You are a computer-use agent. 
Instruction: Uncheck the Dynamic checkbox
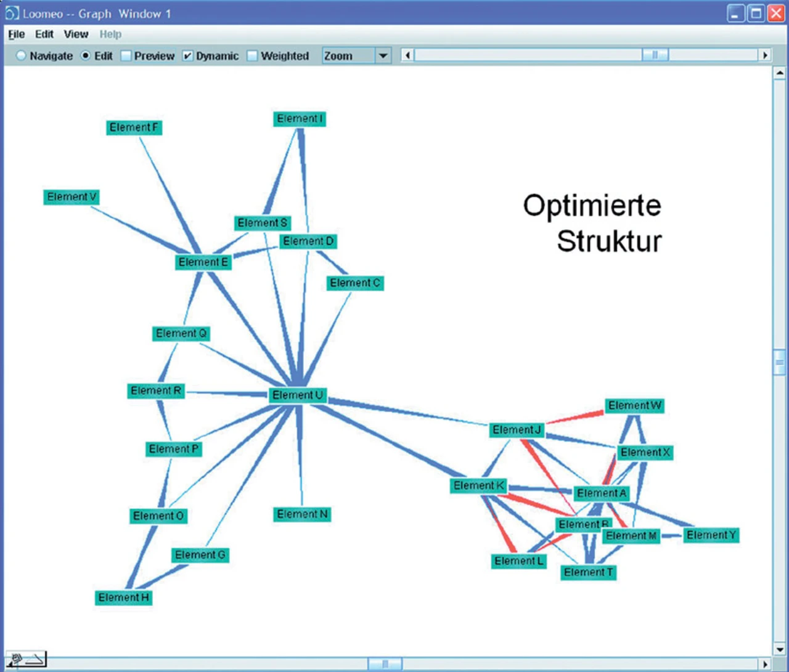188,56
